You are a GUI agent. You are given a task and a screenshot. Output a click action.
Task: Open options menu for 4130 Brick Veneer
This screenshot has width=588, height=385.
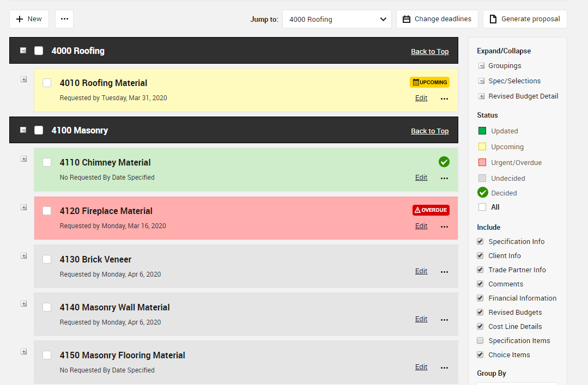click(444, 272)
